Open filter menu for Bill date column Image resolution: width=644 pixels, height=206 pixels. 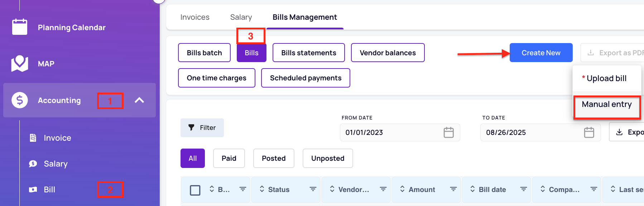click(523, 189)
